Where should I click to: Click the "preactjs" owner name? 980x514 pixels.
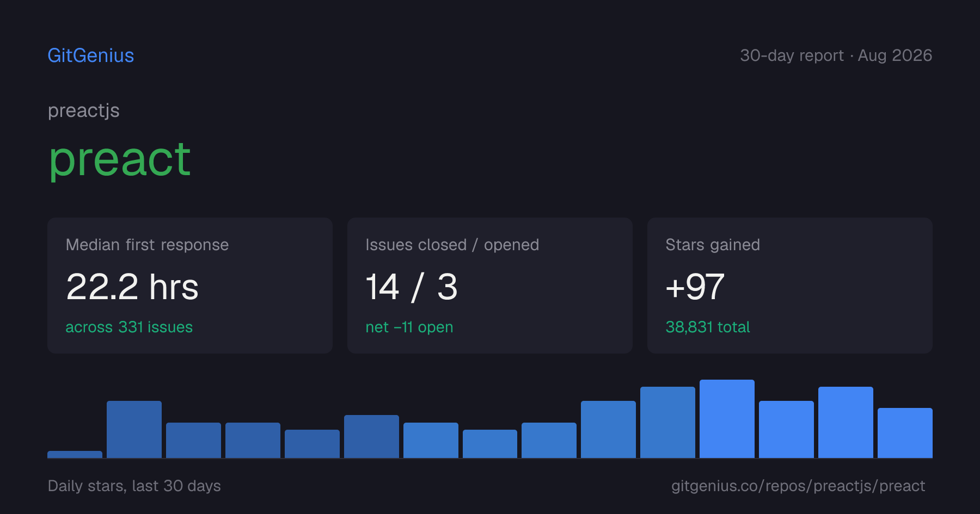click(84, 111)
